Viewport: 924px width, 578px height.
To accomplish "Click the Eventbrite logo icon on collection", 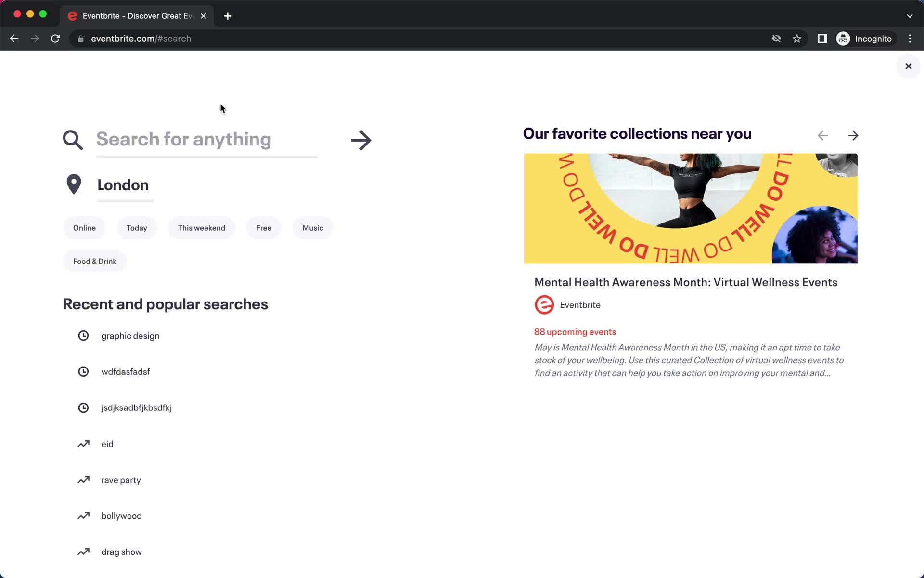I will 544,305.
